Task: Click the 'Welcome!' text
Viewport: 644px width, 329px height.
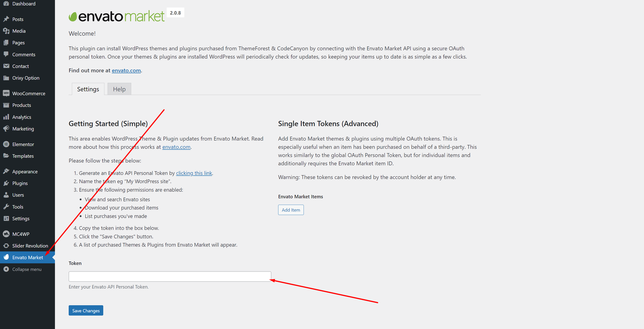Action: pyautogui.click(x=82, y=33)
